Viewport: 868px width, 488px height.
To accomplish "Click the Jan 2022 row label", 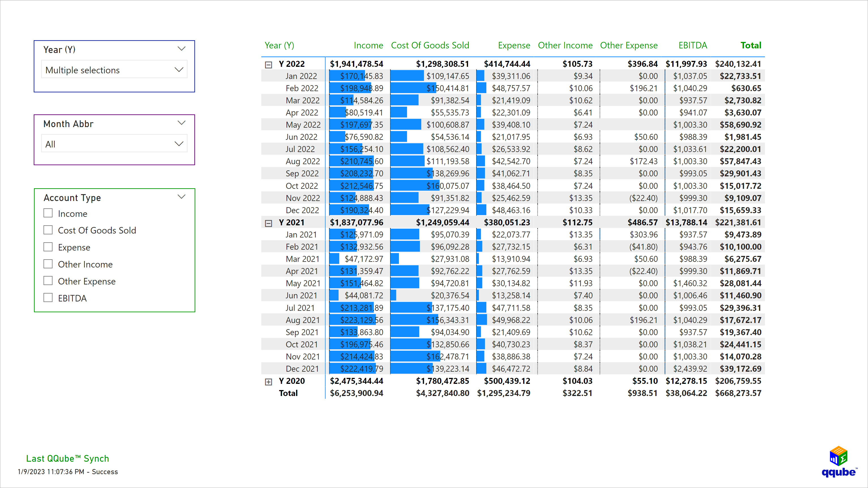I will [x=302, y=76].
